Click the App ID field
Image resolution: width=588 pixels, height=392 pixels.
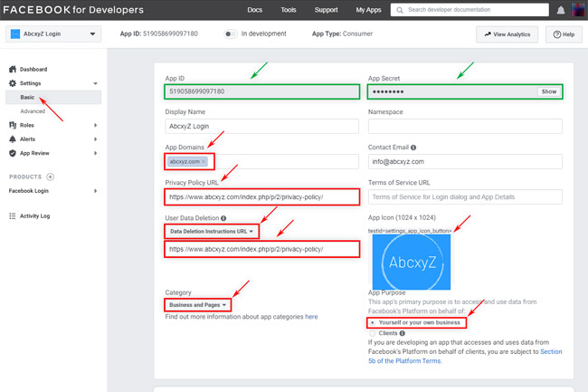pyautogui.click(x=261, y=91)
